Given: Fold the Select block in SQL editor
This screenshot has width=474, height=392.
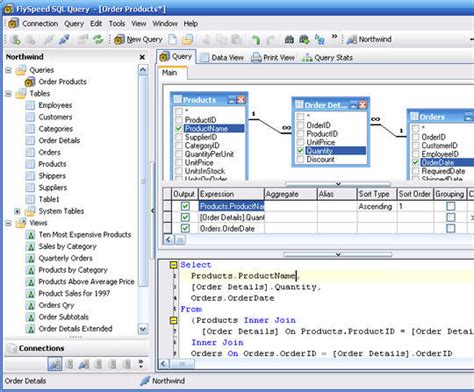Looking at the screenshot, I should coord(173,265).
